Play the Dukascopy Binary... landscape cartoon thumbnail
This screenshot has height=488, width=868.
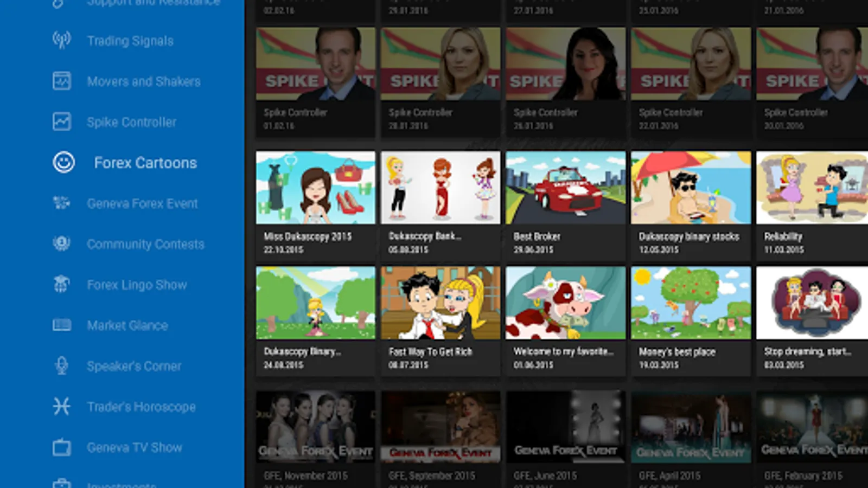[315, 303]
